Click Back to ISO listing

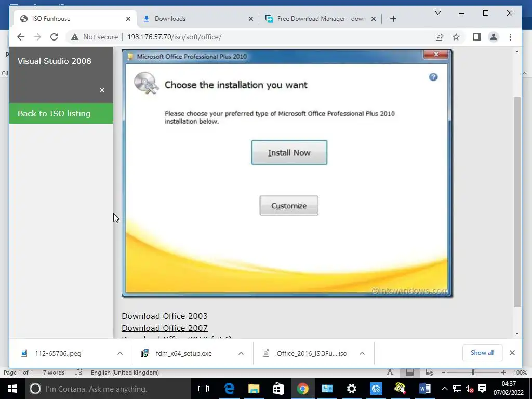61,113
